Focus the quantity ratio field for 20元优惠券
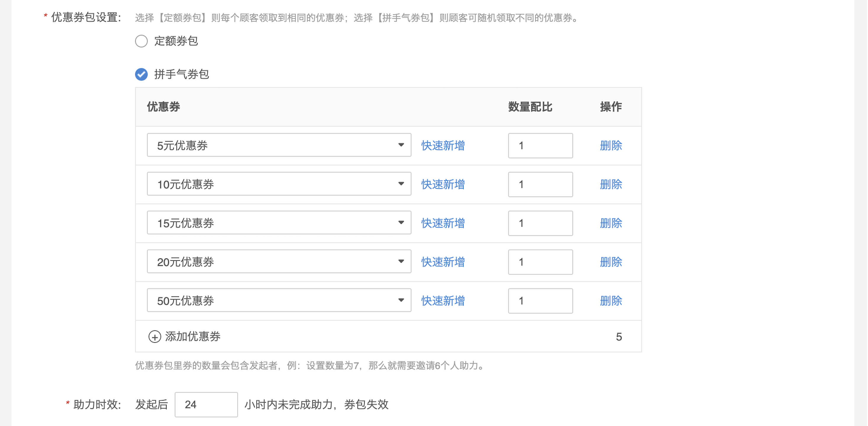868x426 pixels. point(540,262)
